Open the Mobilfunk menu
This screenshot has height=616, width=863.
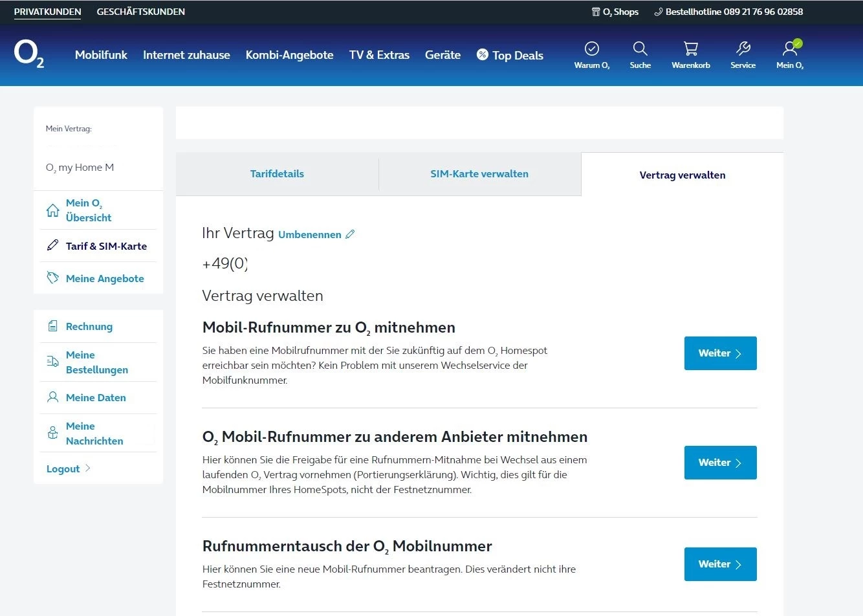[101, 55]
